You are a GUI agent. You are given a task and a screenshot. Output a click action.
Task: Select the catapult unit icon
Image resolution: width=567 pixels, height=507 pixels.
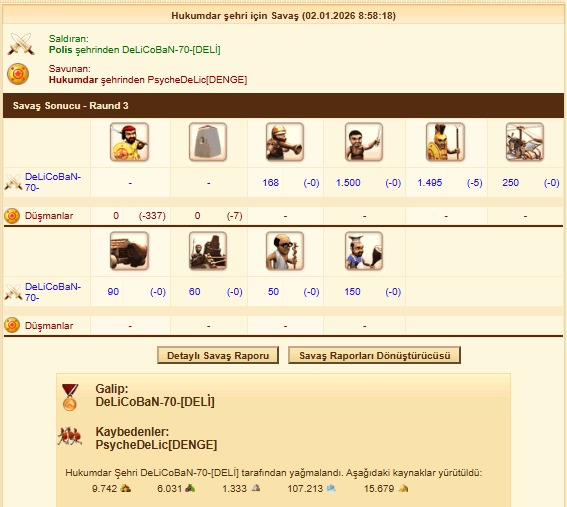(x=208, y=251)
